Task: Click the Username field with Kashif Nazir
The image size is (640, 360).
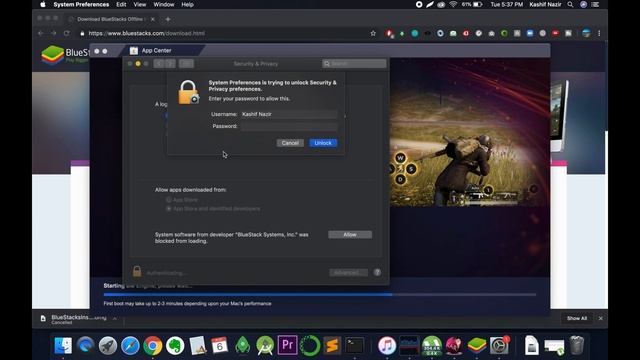Action: (x=289, y=114)
